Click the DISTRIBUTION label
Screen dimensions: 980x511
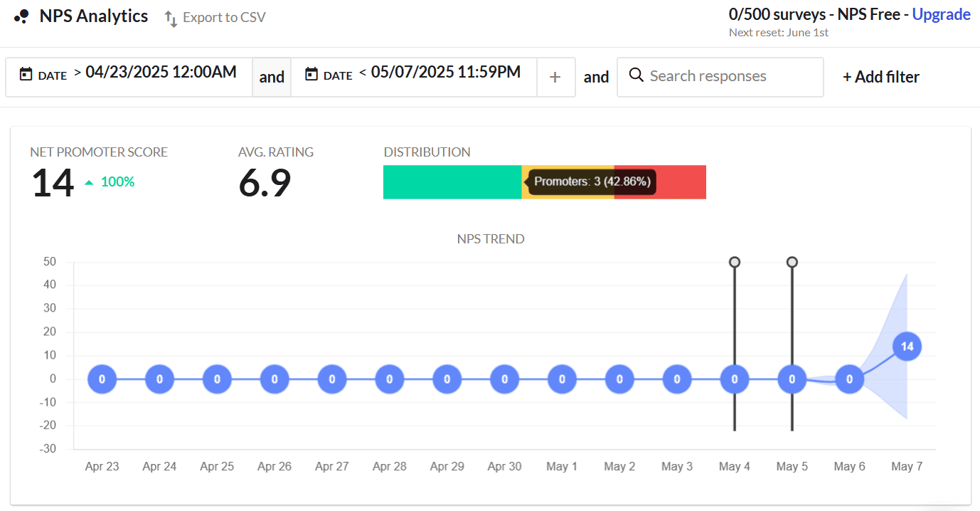point(427,152)
